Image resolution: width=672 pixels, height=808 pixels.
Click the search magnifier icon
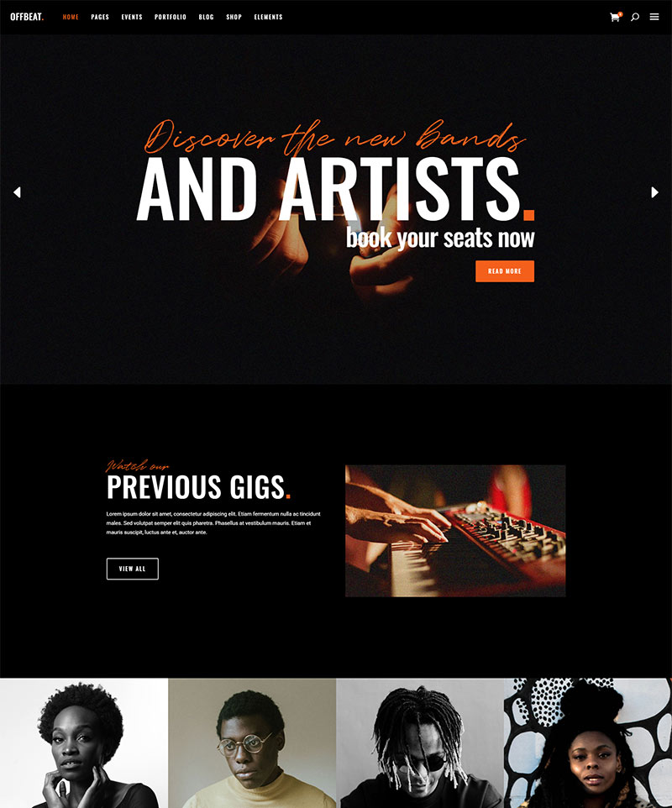click(x=635, y=17)
